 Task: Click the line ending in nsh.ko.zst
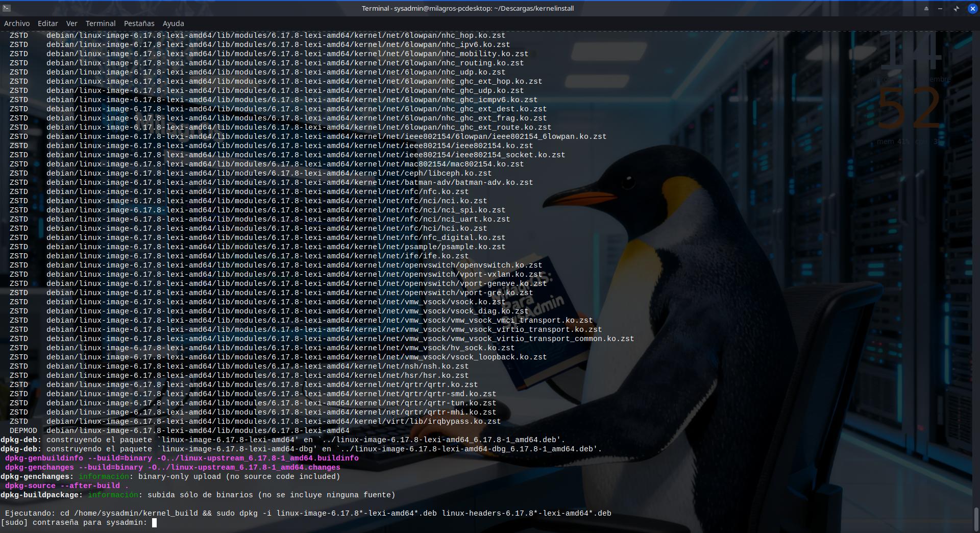[239, 366]
